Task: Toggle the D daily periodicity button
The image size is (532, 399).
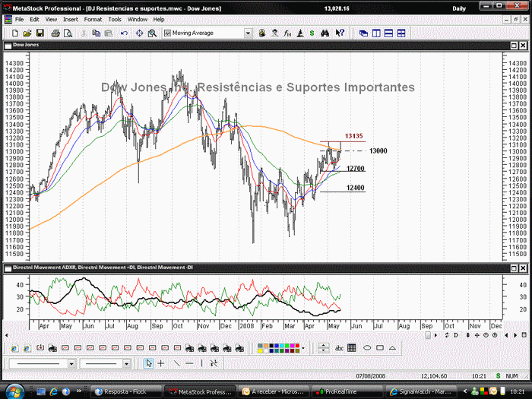Action: (456, 335)
